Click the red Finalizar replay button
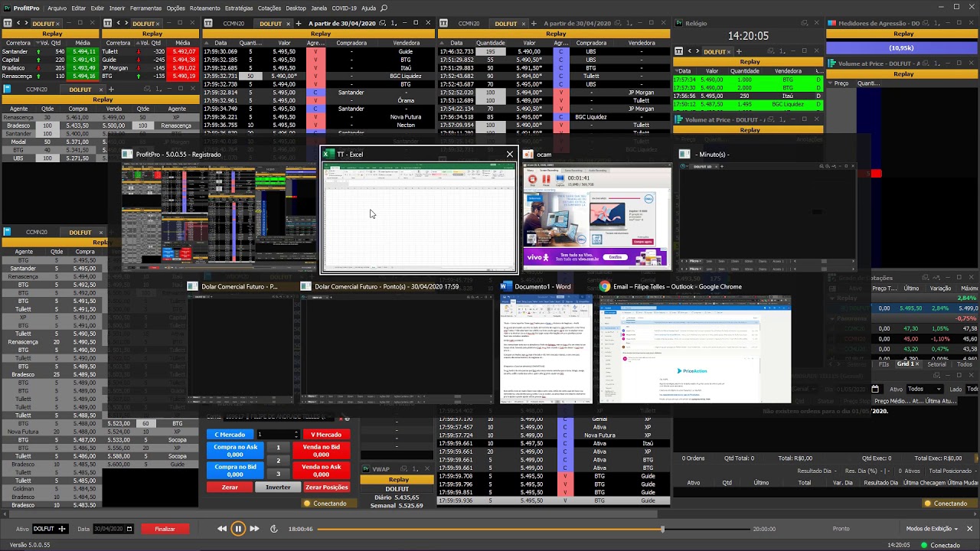Image resolution: width=980 pixels, height=551 pixels. pos(165,529)
